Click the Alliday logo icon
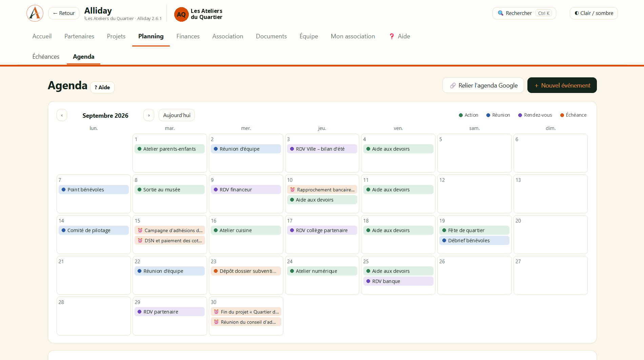The width and height of the screenshot is (644, 360). (x=35, y=13)
